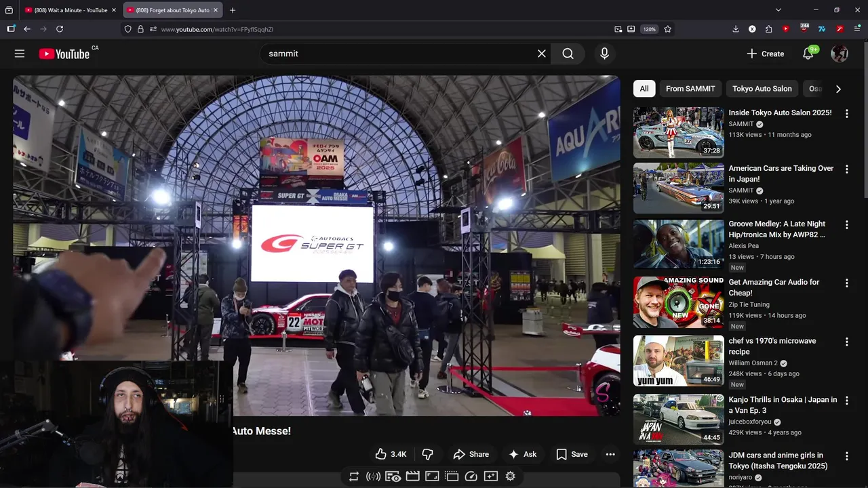Go back to previous page
Screen dimensions: 868x488
27,29
